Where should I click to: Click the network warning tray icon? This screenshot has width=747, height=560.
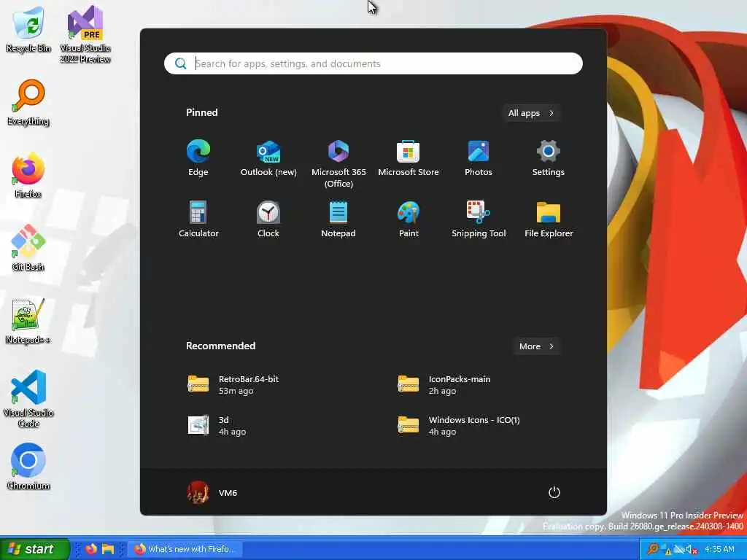(x=667, y=550)
